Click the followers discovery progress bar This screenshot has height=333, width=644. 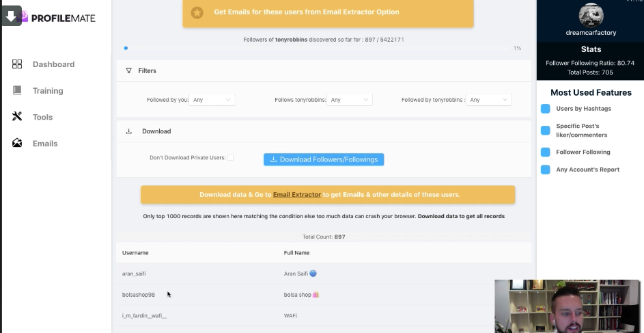(316, 48)
